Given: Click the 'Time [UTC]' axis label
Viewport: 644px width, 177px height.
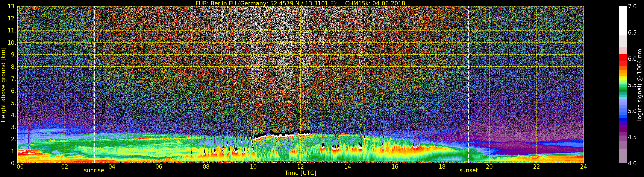Looking at the screenshot, I should coord(300,173).
